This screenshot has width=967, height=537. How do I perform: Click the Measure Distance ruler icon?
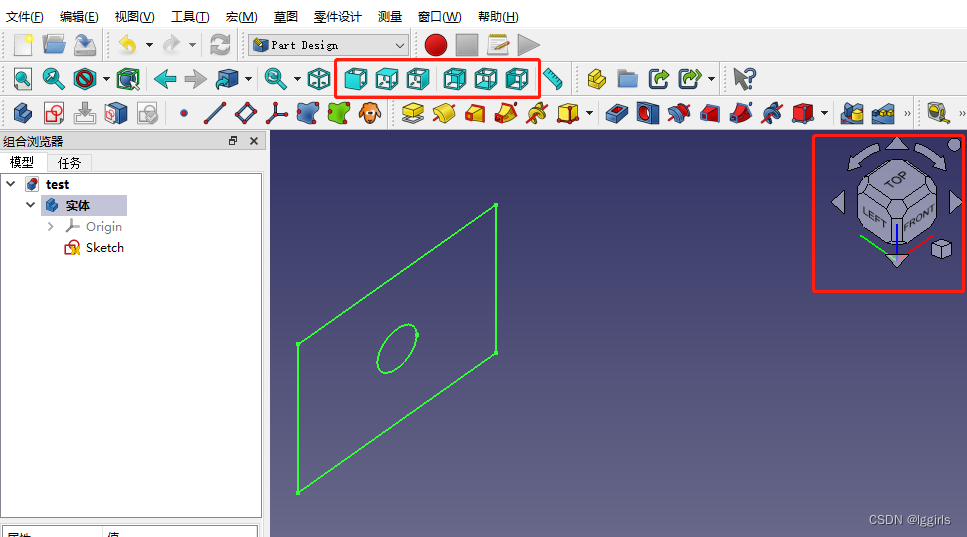(553, 79)
